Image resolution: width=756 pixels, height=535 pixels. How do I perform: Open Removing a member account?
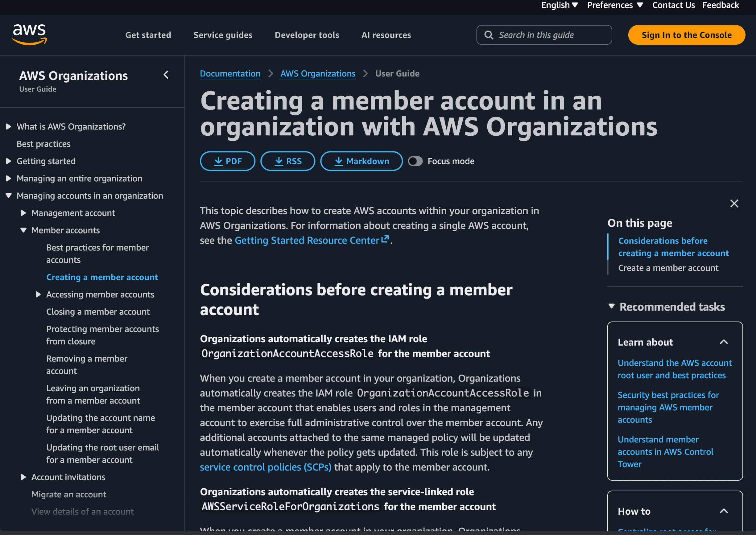[87, 365]
